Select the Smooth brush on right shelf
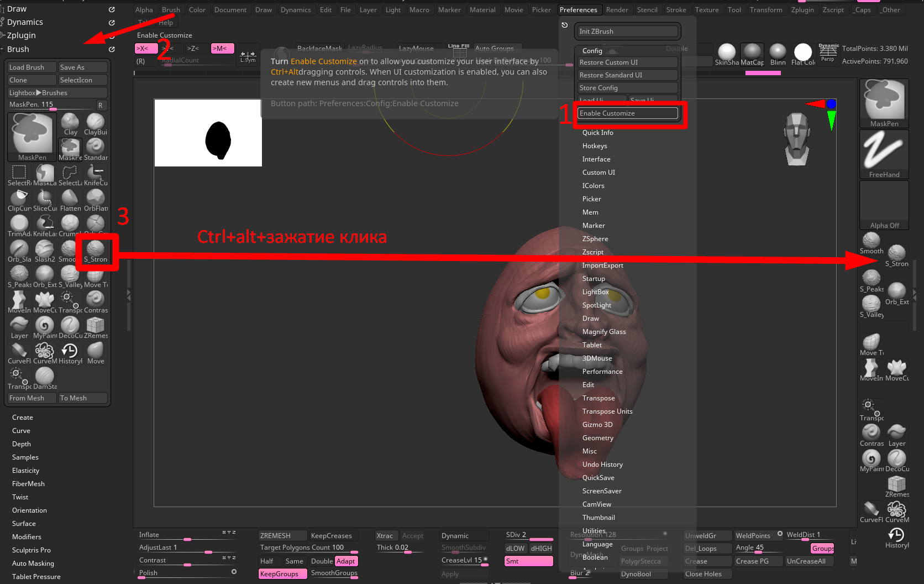The height and width of the screenshot is (584, 924). point(872,243)
